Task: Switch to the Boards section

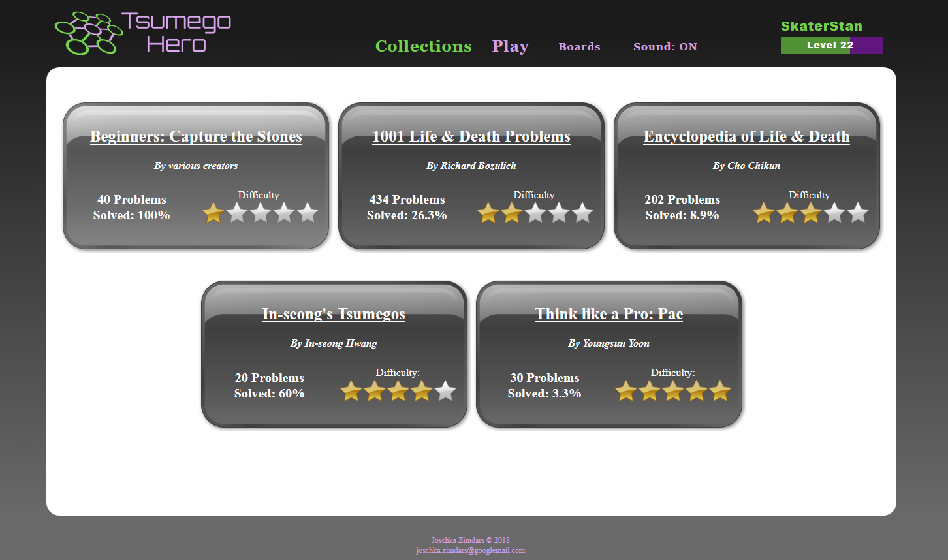Action: tap(579, 46)
